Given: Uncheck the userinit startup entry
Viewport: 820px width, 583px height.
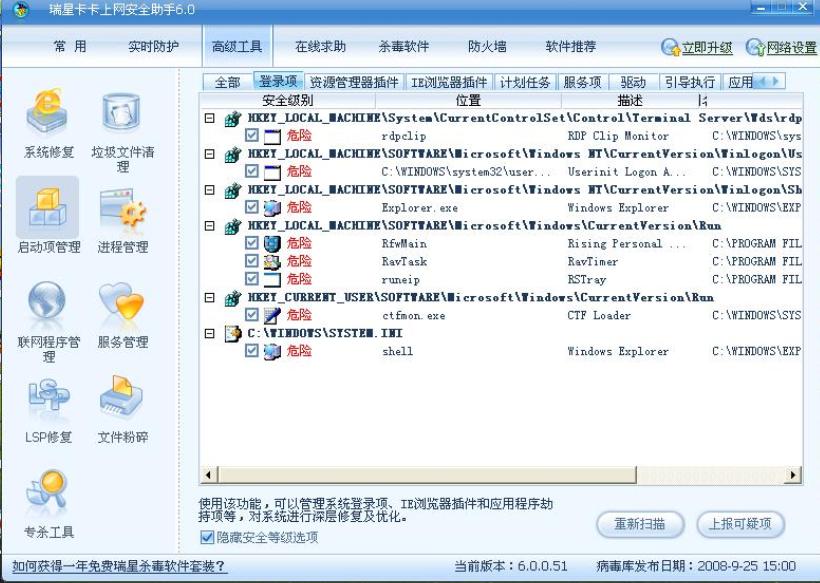Looking at the screenshot, I should pos(252,171).
